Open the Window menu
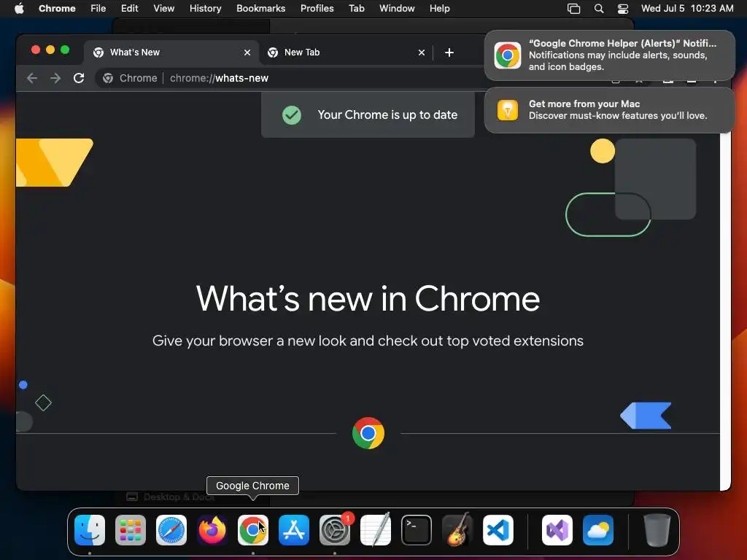The width and height of the screenshot is (747, 560). tap(397, 8)
